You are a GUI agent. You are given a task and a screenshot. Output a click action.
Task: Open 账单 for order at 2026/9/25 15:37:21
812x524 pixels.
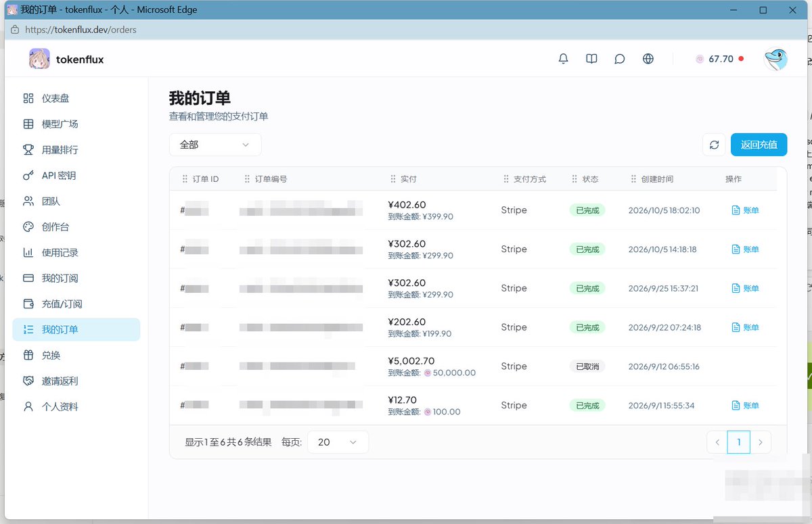(745, 288)
